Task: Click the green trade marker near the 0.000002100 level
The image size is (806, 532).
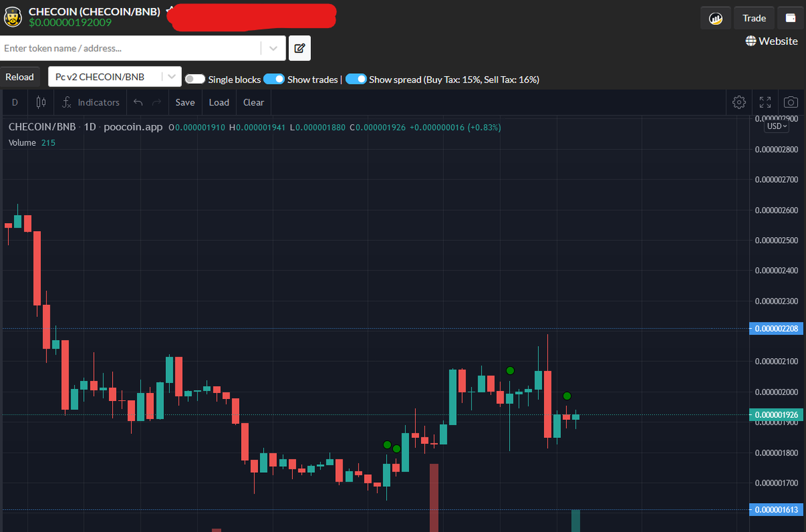Action: pyautogui.click(x=510, y=370)
